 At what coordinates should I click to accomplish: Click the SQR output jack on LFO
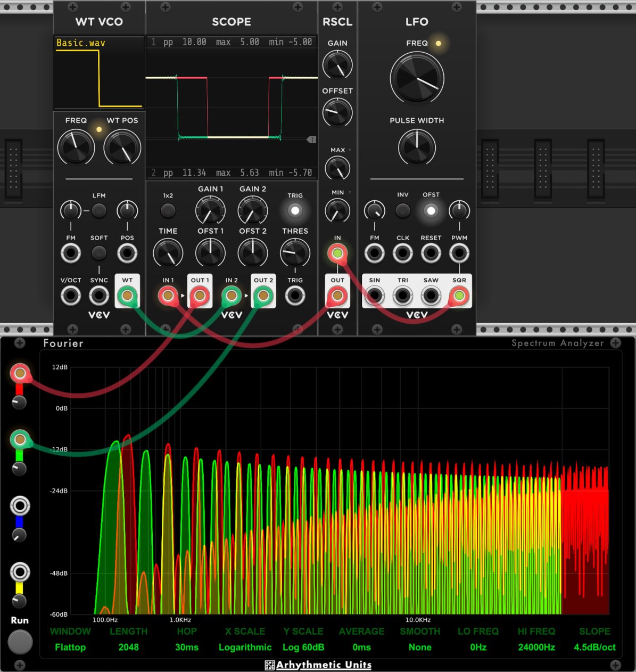pyautogui.click(x=459, y=295)
